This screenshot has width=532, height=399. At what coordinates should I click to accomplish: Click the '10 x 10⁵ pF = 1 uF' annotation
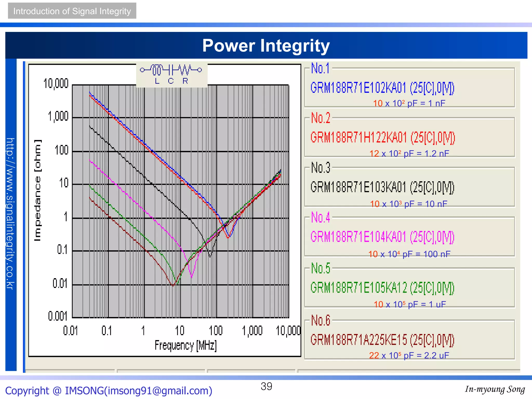(410, 304)
